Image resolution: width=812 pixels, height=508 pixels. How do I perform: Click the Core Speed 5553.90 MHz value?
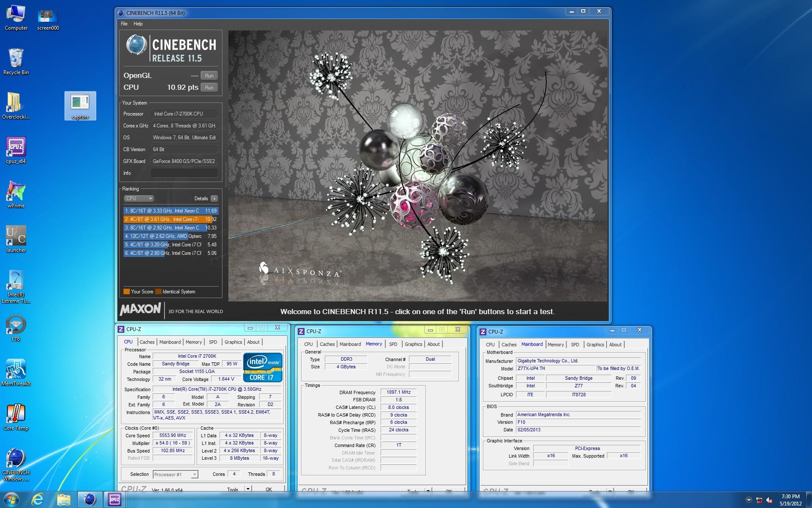click(x=173, y=436)
